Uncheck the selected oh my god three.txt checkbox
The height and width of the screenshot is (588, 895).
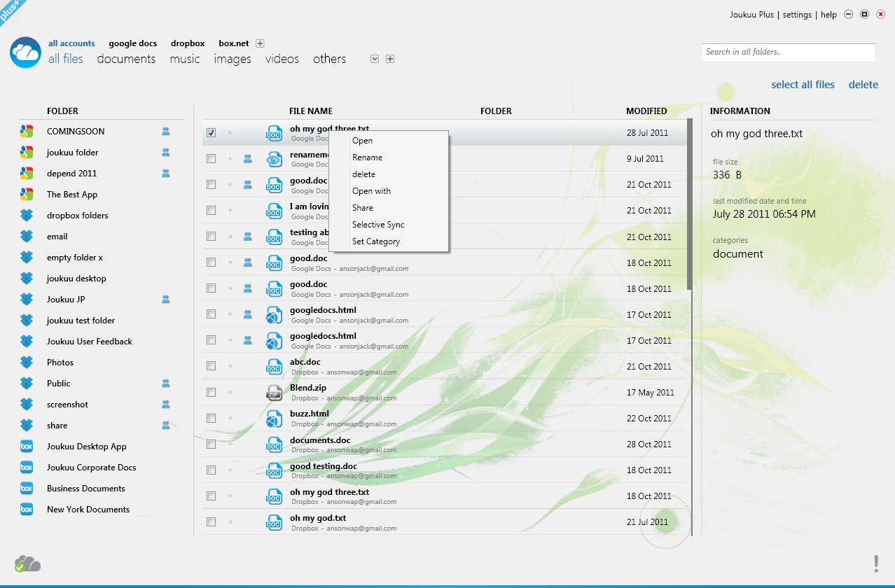click(211, 133)
